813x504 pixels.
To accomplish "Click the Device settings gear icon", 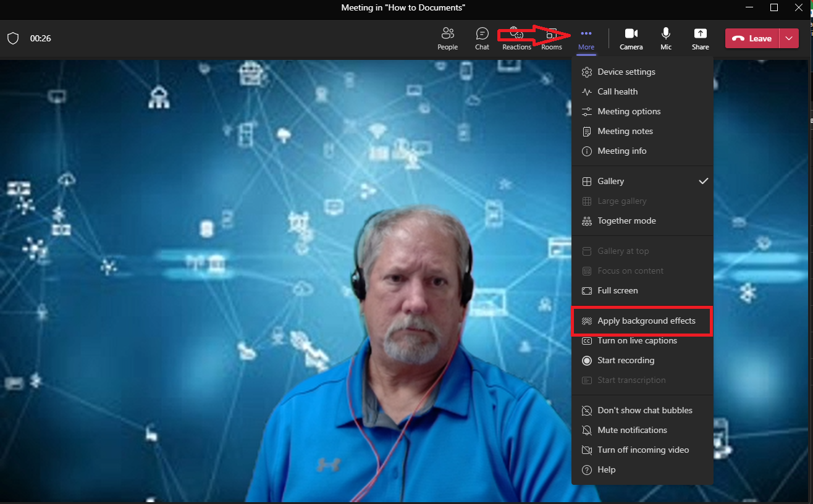I will pos(587,72).
